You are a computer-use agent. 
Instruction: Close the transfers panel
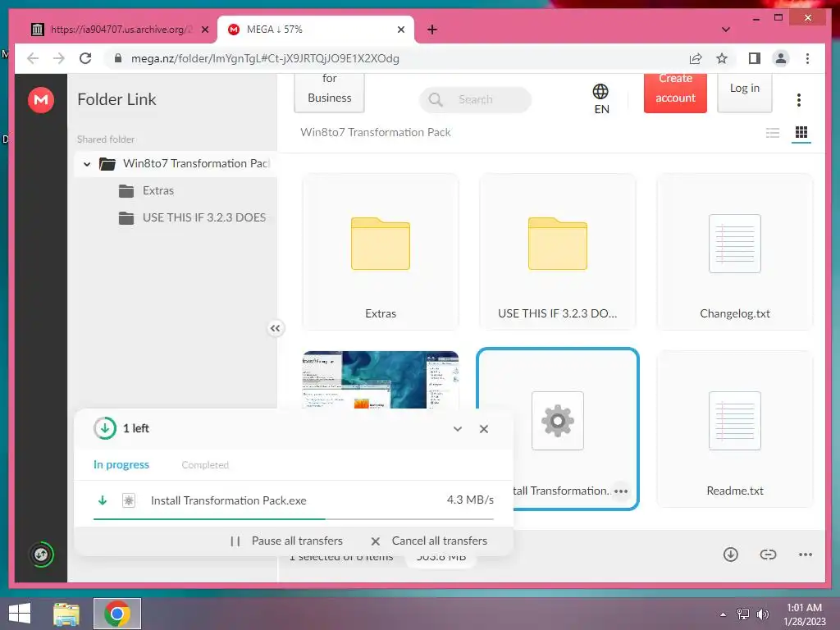(484, 428)
